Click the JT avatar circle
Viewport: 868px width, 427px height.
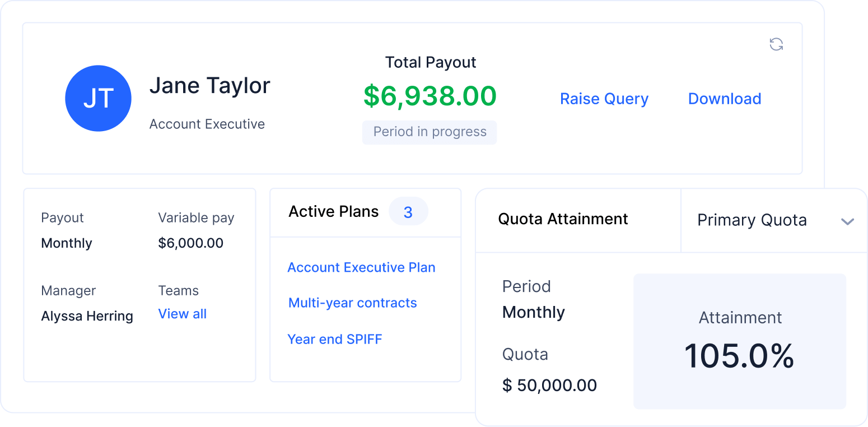[98, 98]
